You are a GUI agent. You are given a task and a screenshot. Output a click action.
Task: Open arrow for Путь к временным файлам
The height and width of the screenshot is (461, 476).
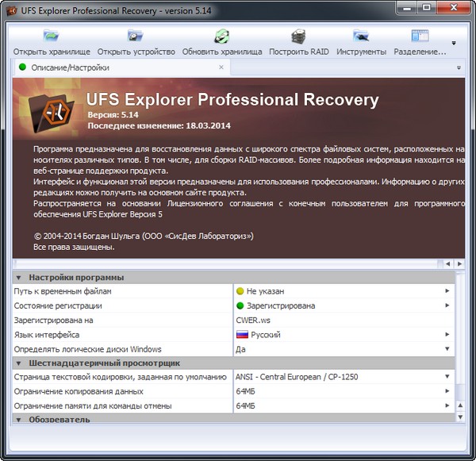coord(447,291)
